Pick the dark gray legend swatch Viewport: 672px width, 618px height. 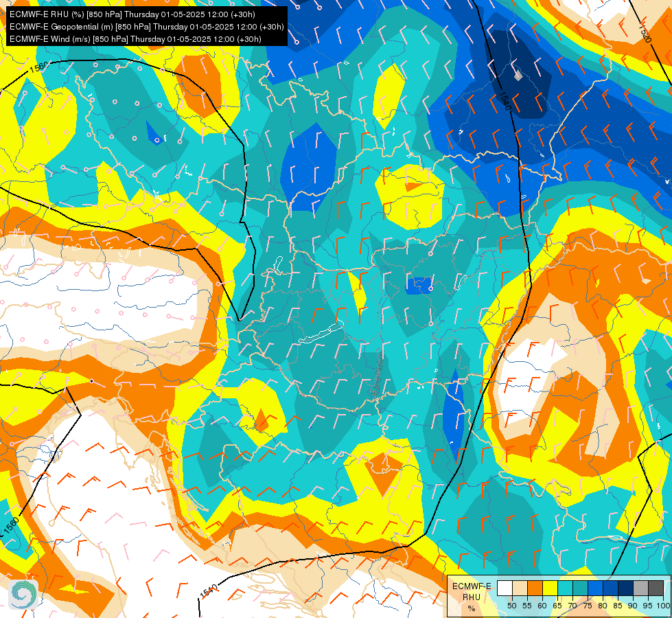[656, 588]
